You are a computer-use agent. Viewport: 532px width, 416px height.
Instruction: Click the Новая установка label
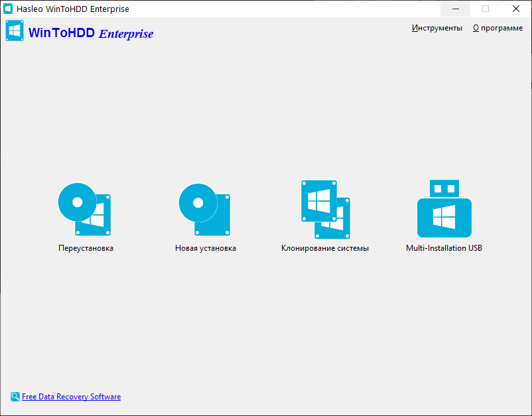(x=206, y=248)
